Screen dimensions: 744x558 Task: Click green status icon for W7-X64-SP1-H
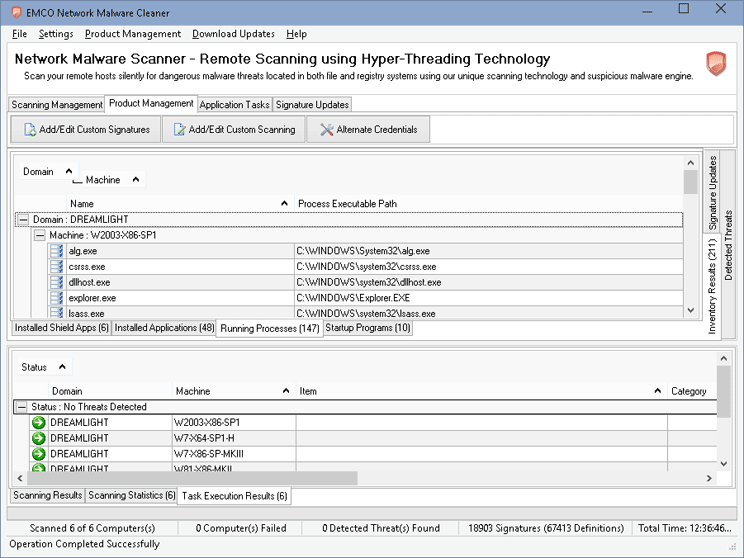(38, 438)
